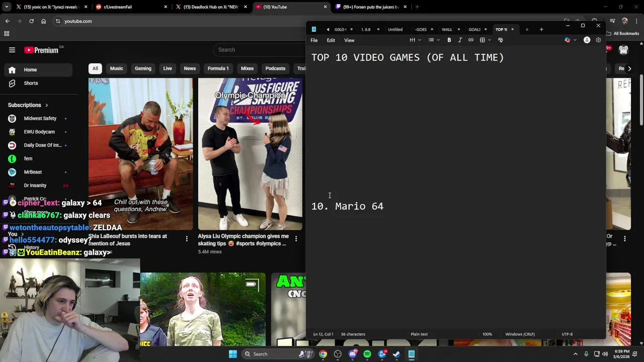Open Notepad Edit menu
644x362 pixels.
331,40
